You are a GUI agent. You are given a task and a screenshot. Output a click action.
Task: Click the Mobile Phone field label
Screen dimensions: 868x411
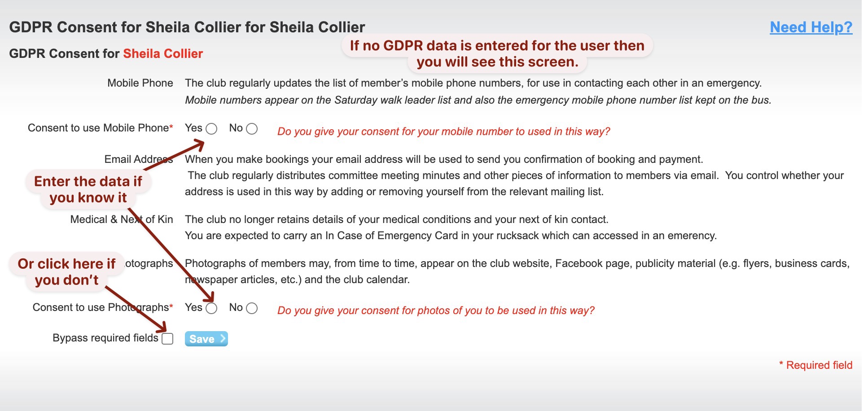pyautogui.click(x=140, y=83)
